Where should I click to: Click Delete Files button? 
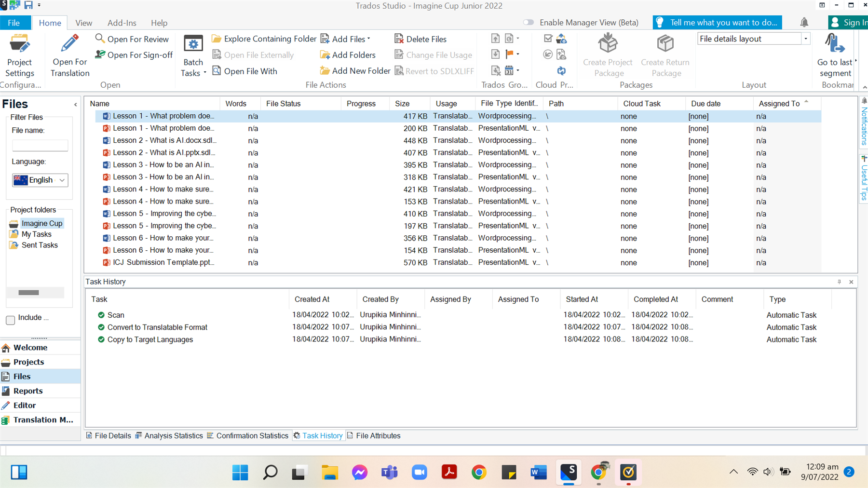point(420,39)
